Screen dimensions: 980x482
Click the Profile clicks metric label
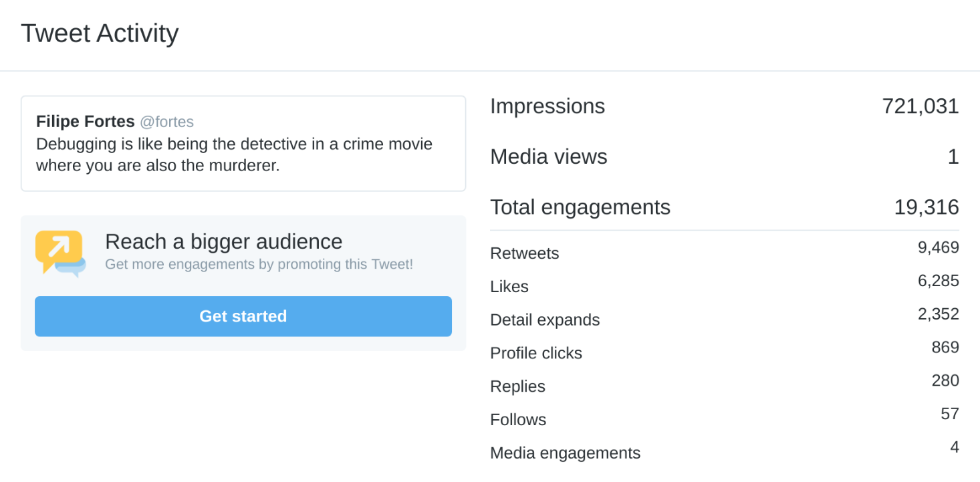point(535,353)
